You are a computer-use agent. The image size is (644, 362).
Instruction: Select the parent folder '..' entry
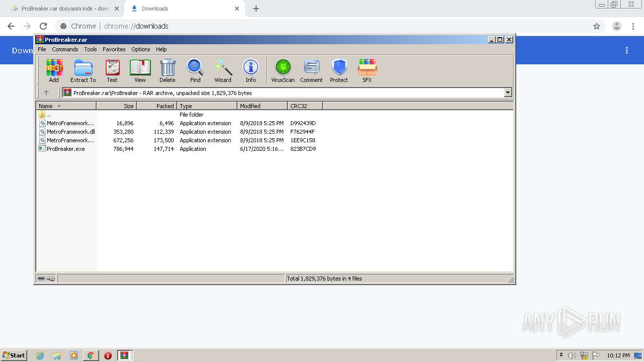click(49, 115)
